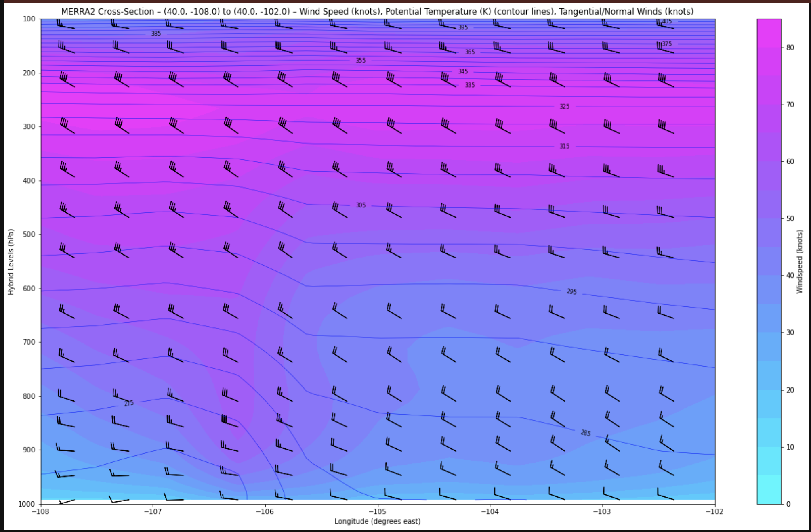Click the 'Hybrid Levels (hPa)' axis label
Screen dimensions: 811x532
(x=11, y=262)
